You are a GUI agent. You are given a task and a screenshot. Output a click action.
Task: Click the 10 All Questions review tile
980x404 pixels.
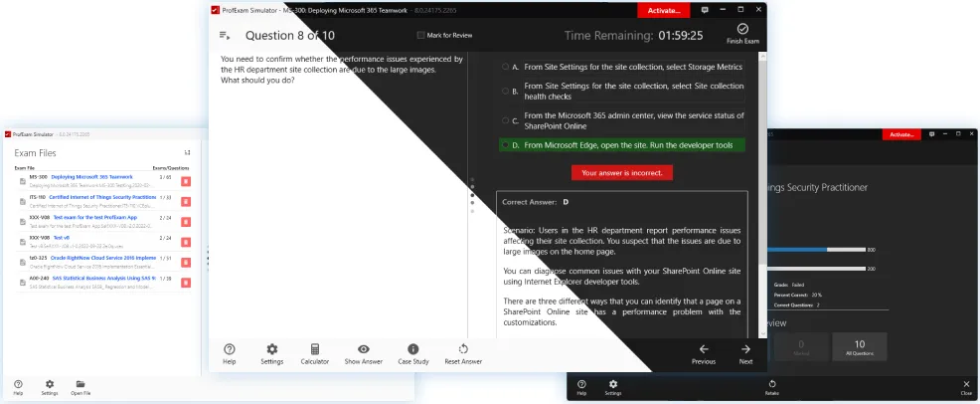point(860,347)
